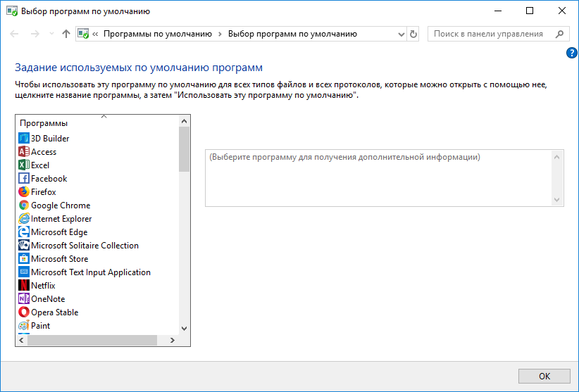Click the programs list scroll left arrow
579x392 pixels.
click(21, 340)
